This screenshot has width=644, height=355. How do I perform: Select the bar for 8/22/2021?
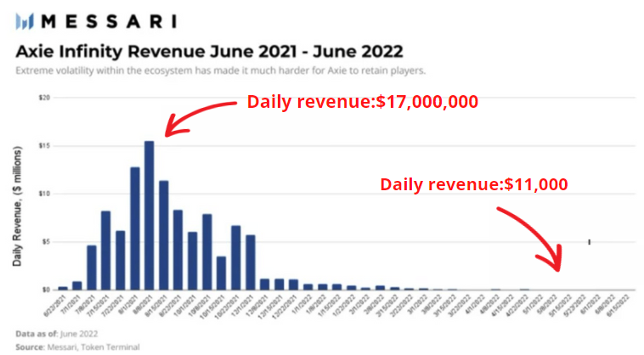pos(178,250)
